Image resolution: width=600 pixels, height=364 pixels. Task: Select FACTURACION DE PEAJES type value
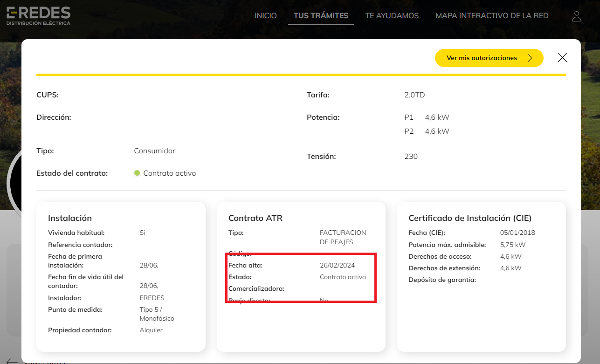(x=343, y=237)
